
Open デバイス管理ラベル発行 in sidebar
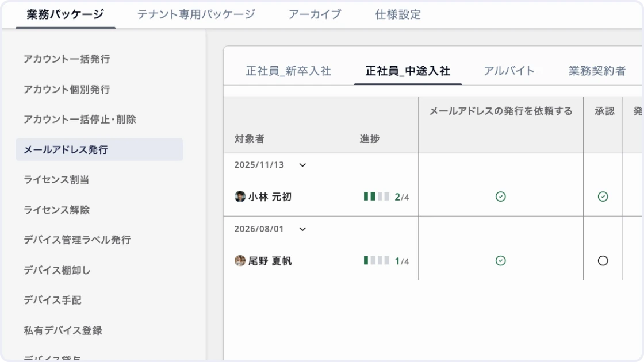pos(77,240)
